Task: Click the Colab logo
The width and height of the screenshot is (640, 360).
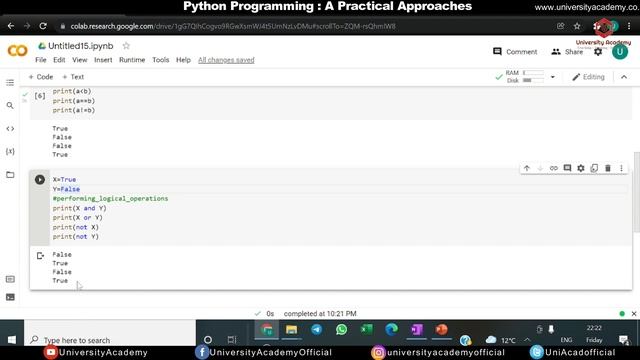Action: pyautogui.click(x=18, y=51)
